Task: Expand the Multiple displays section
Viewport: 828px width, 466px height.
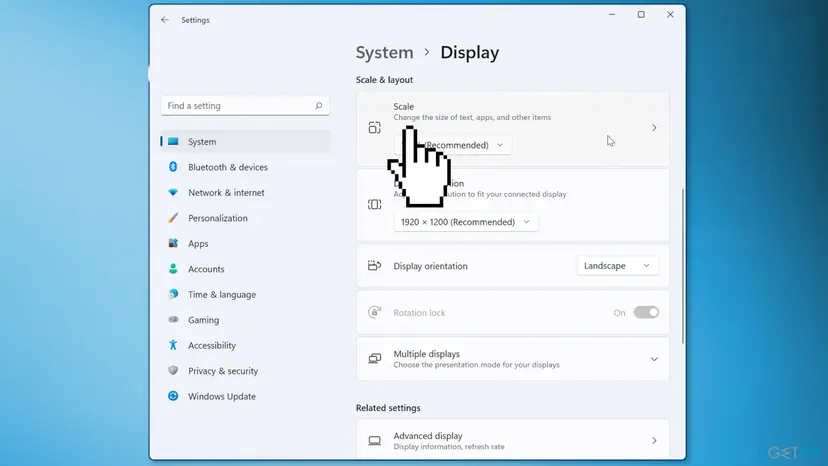Action: pos(654,359)
